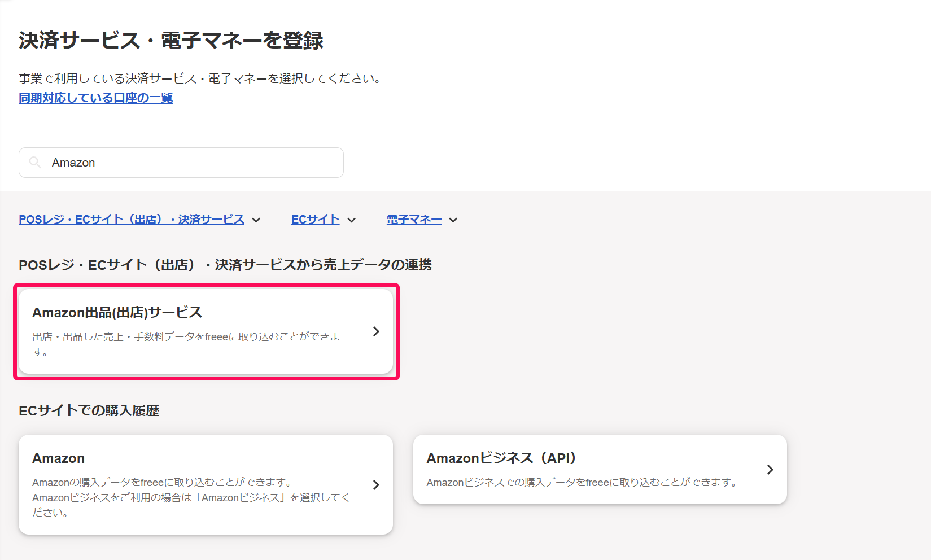Click description 出店・出品した売上・手数料データをfreeeに取り込むことができます。
The width and height of the screenshot is (931, 560).
[x=186, y=344]
